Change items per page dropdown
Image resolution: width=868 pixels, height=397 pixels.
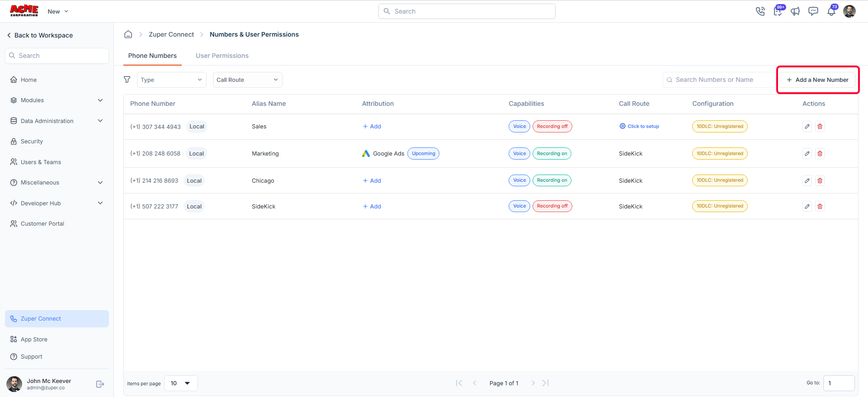click(x=181, y=383)
